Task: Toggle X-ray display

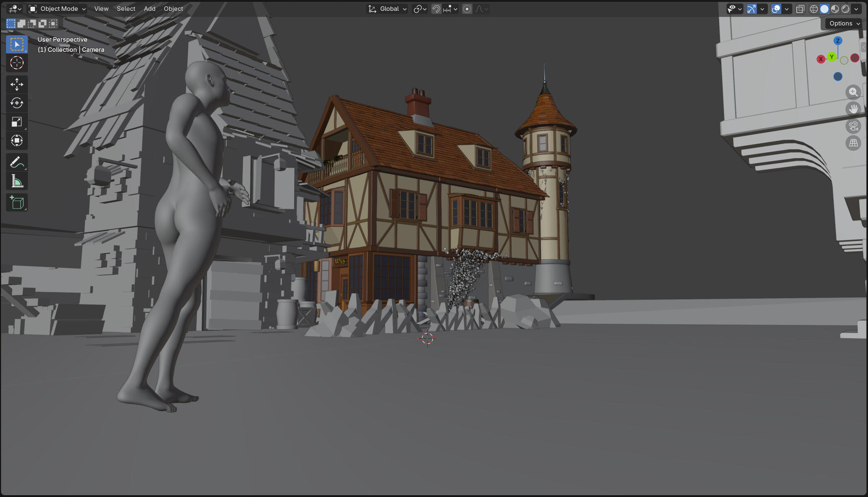Action: click(x=800, y=9)
